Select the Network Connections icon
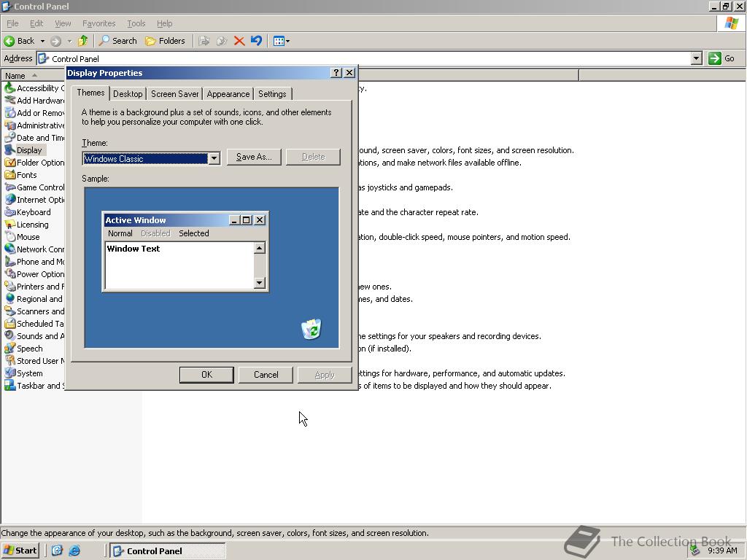 [x=9, y=249]
